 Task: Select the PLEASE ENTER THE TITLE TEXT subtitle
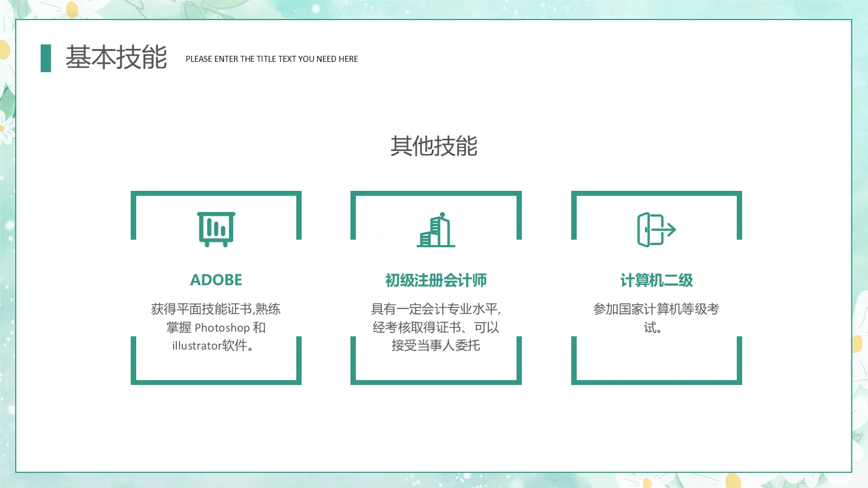[272, 59]
